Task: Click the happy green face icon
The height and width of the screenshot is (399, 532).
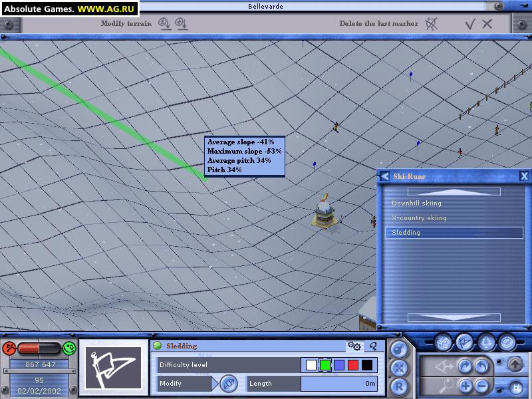Action: tap(69, 348)
